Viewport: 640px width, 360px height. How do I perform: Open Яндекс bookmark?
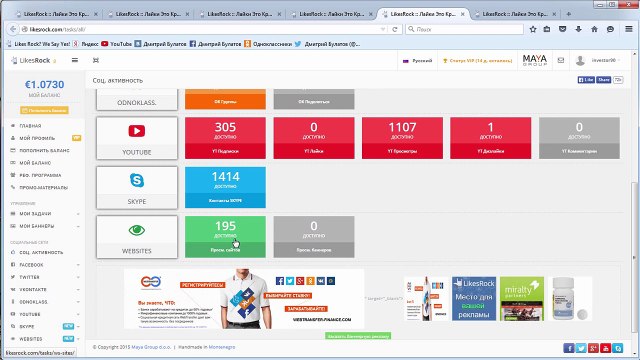[86, 44]
